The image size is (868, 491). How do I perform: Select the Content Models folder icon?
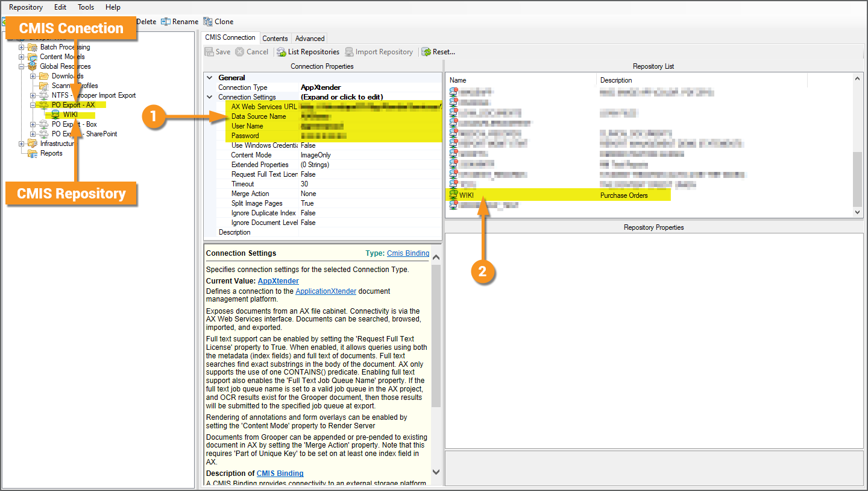point(33,57)
